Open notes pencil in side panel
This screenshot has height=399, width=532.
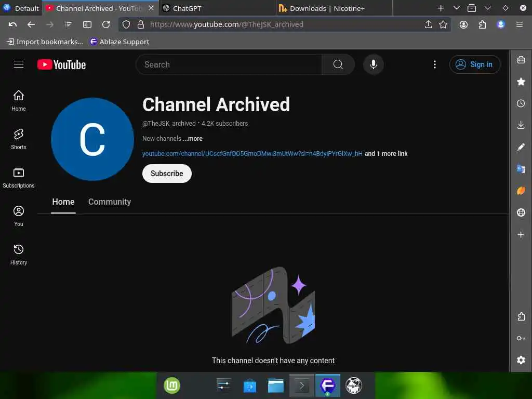[521, 147]
